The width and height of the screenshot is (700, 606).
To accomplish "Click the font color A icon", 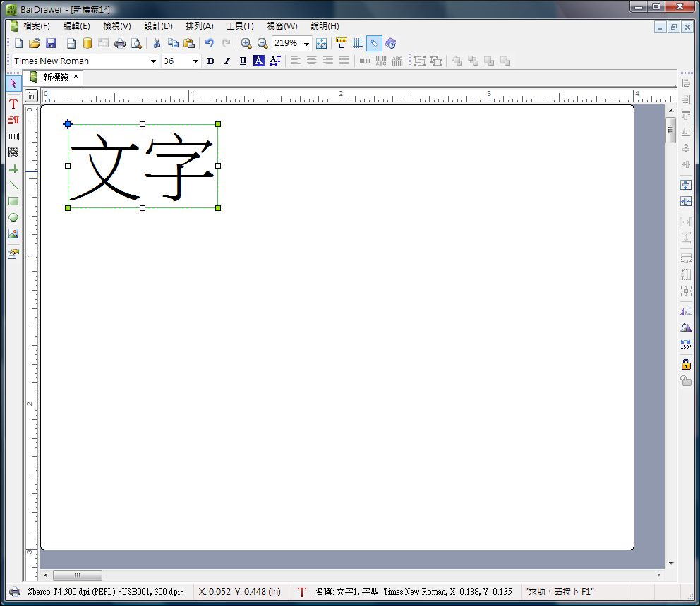I will 258,61.
